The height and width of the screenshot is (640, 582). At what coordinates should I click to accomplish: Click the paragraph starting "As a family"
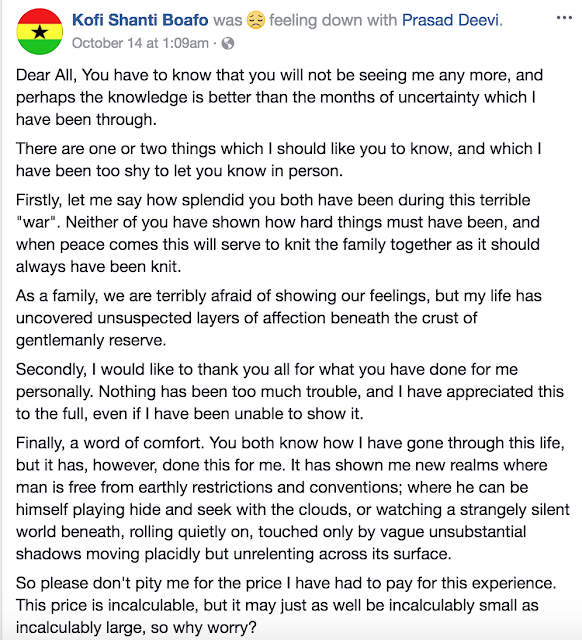(279, 318)
